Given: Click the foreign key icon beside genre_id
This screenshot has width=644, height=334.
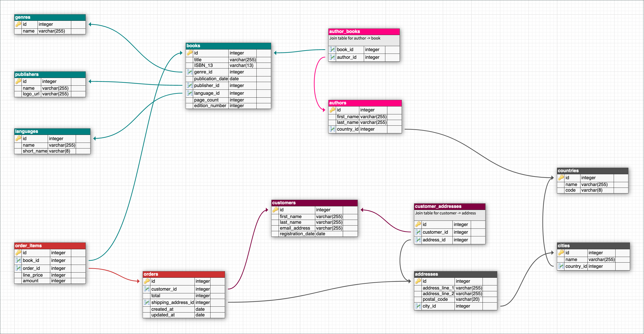Looking at the screenshot, I should [190, 72].
